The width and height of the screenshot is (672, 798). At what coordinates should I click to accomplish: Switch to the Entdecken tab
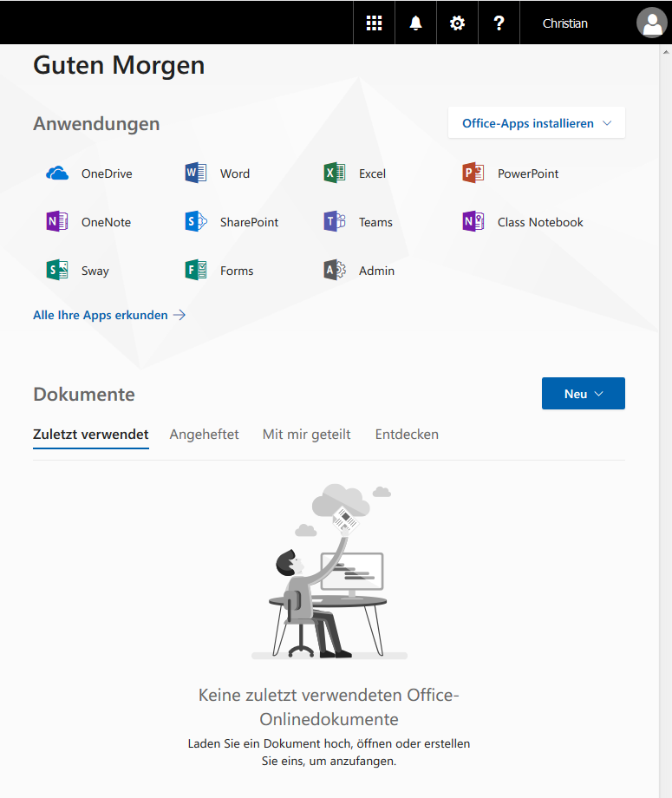click(x=407, y=435)
